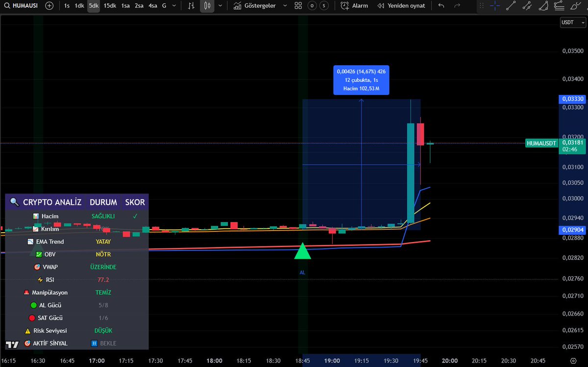Click the green AL buy signal triangle
Screen dimensions: 588x367
click(302, 251)
